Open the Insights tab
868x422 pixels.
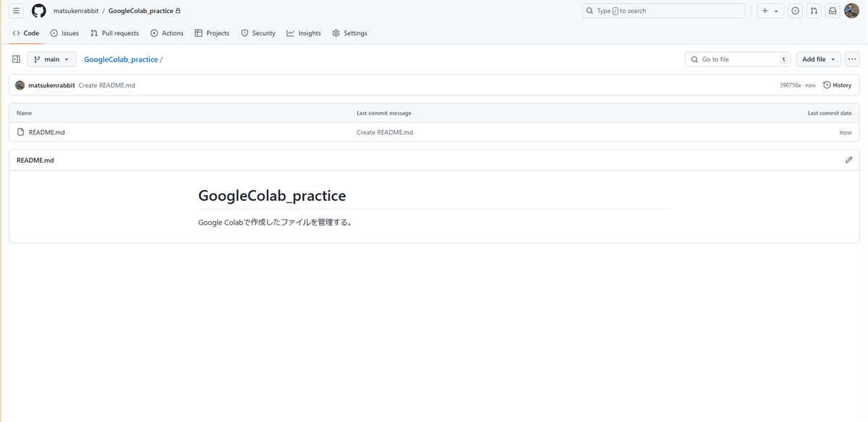click(x=303, y=33)
